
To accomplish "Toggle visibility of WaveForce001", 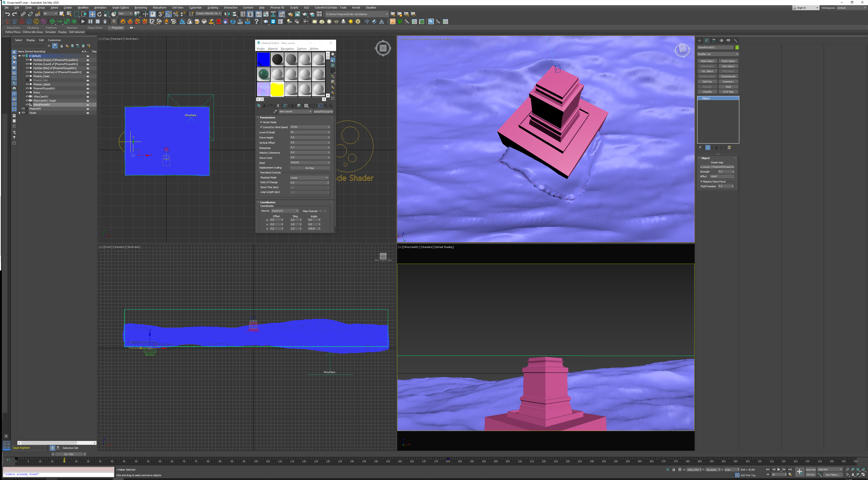I will (27, 104).
